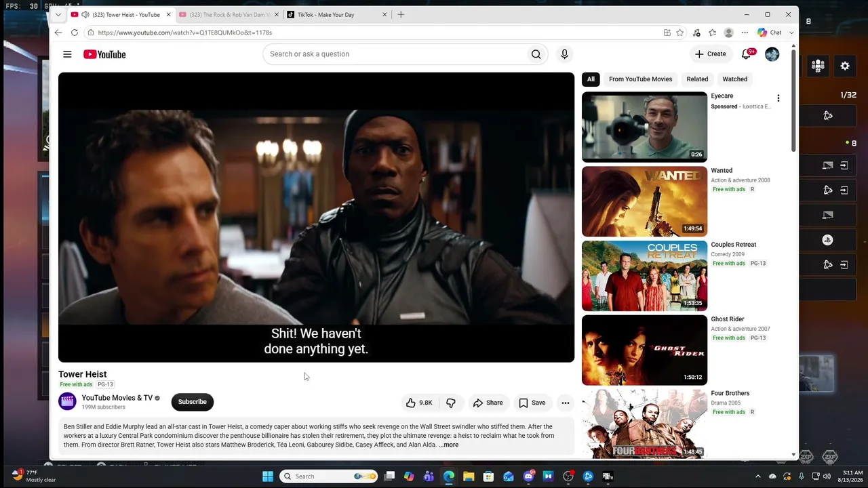The width and height of the screenshot is (868, 488).
Task: Show hidden system tray icons
Action: 757,476
